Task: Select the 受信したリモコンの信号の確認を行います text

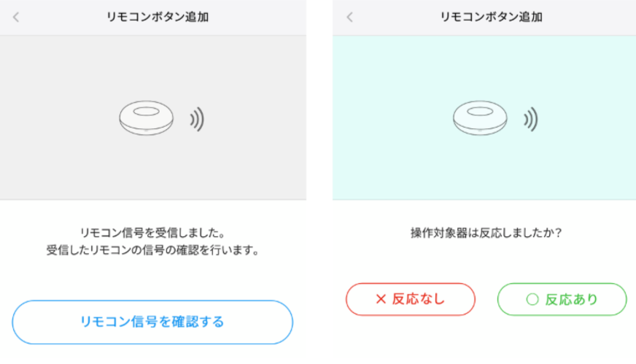Action: (x=152, y=250)
